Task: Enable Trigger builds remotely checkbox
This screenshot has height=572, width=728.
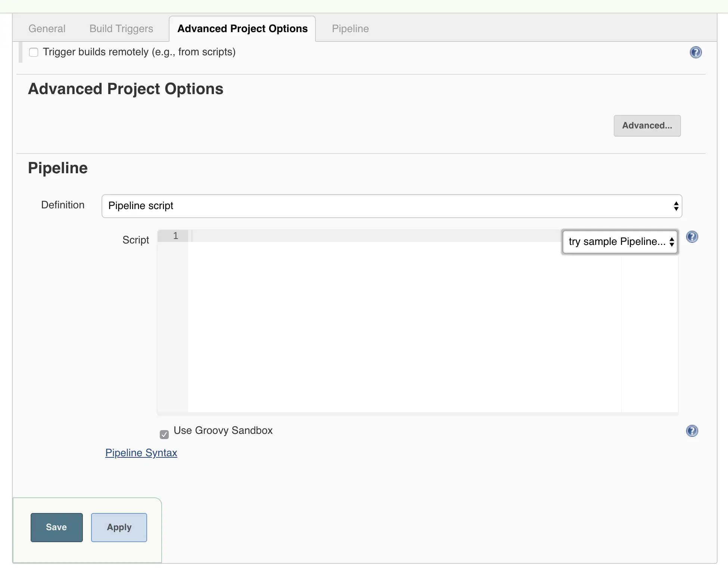Action: tap(33, 53)
